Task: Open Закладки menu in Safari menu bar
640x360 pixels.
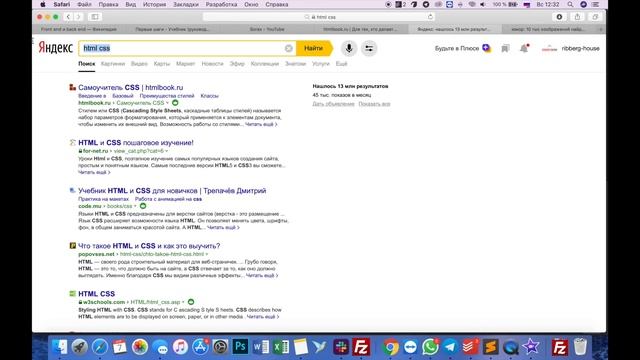Action: (x=186, y=4)
